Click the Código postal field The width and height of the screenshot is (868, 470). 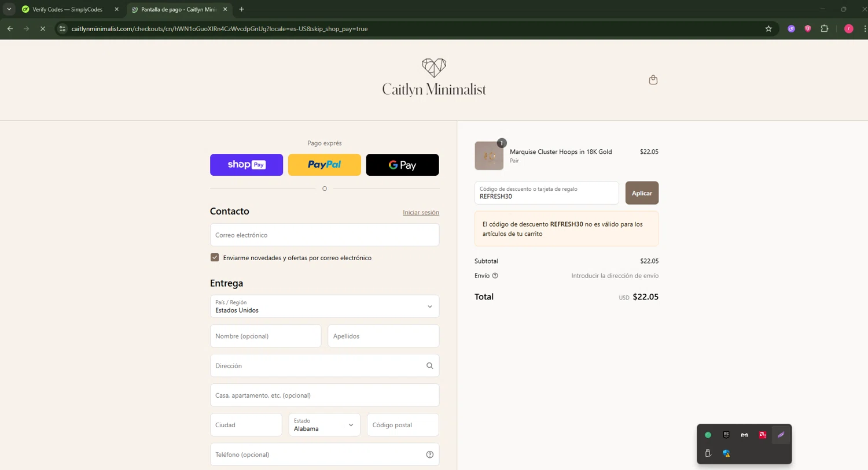click(403, 425)
